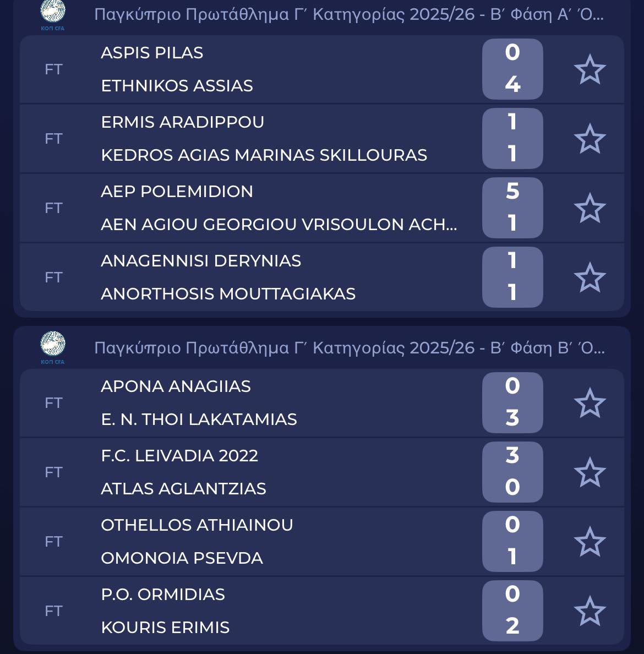Open ASPIS PILAS team name
The width and height of the screenshot is (644, 654).
152,53
